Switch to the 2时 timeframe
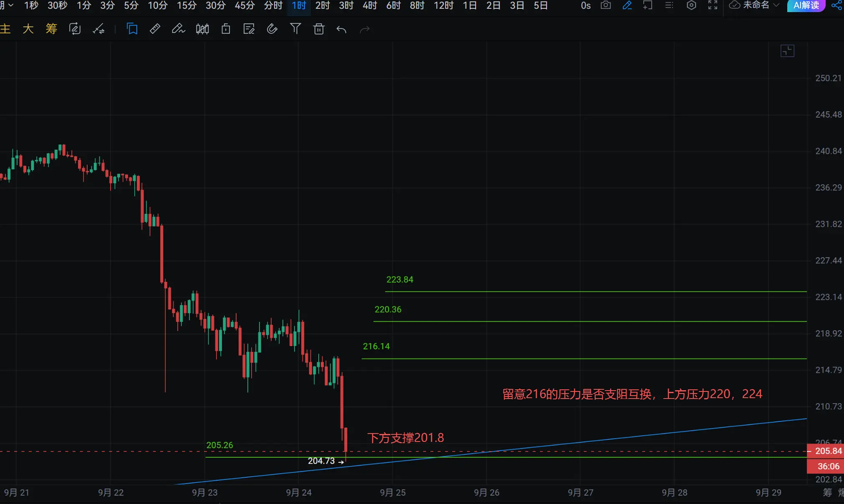844x504 pixels. 322,5
